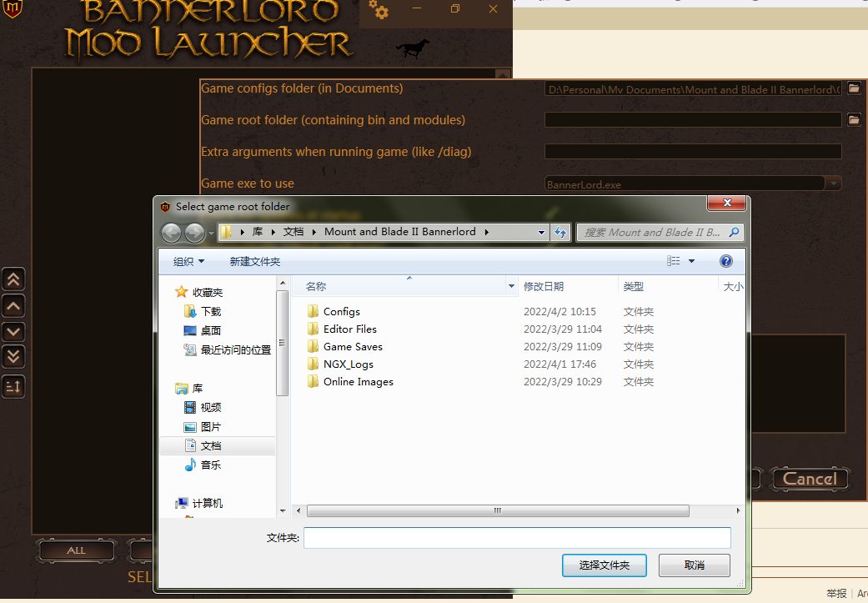Screen dimensions: 868x603
Task: Click 新建文件夹 toolbar button
Action: 255,261
